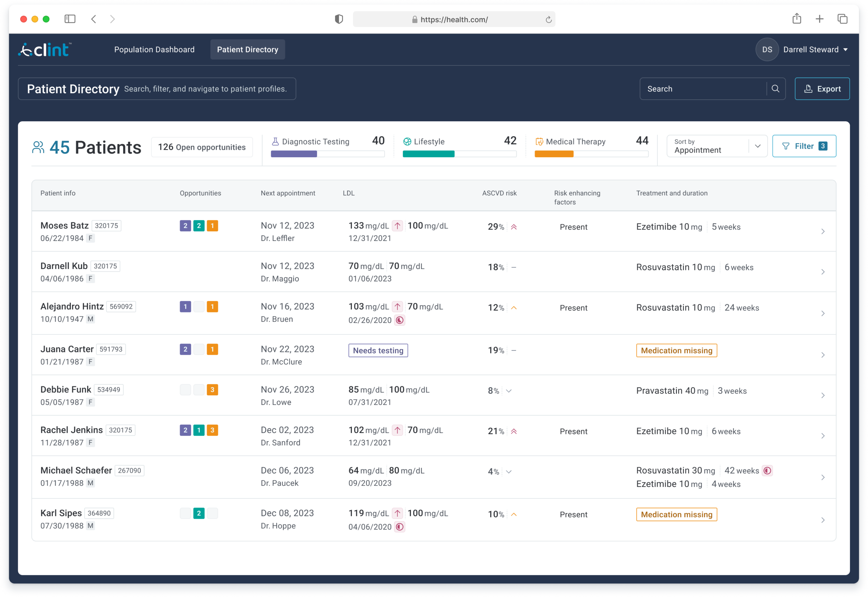This screenshot has height=597, width=868.
Task: Switch to the Population Dashboard tab
Action: [154, 50]
